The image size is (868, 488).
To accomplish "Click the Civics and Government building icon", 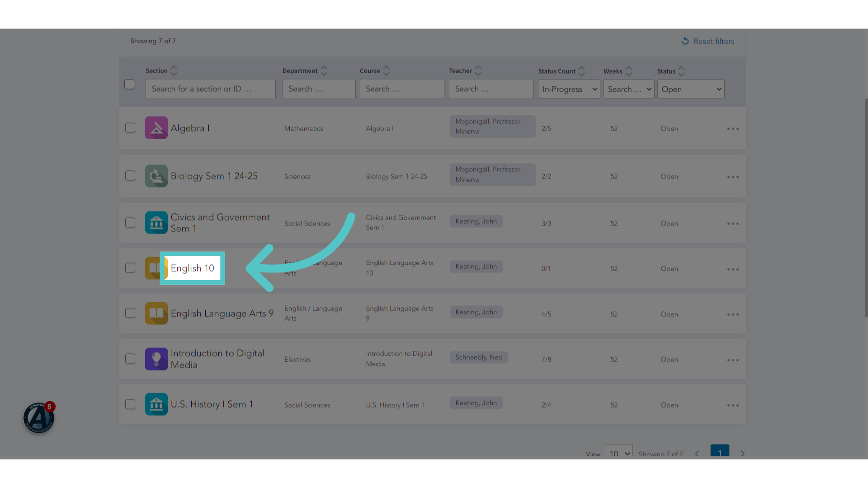I will (x=156, y=223).
